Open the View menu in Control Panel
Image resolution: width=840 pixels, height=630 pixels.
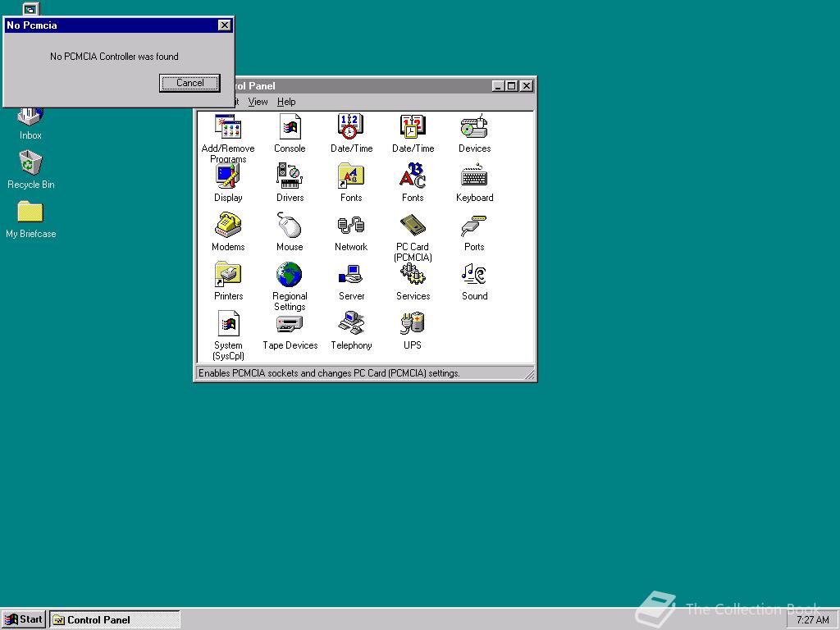(258, 102)
